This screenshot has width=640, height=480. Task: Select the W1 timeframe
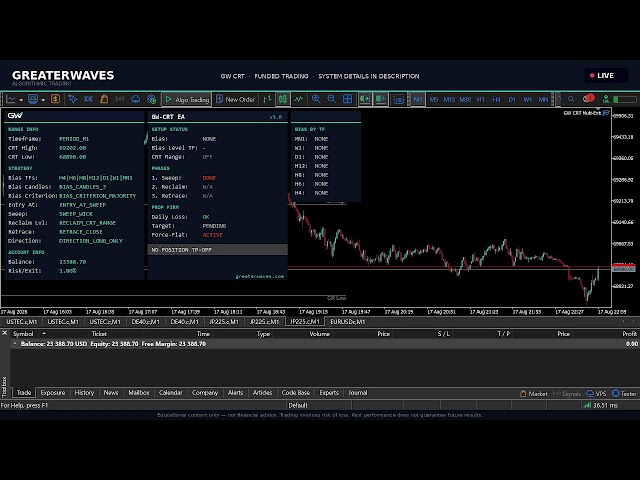528,99
